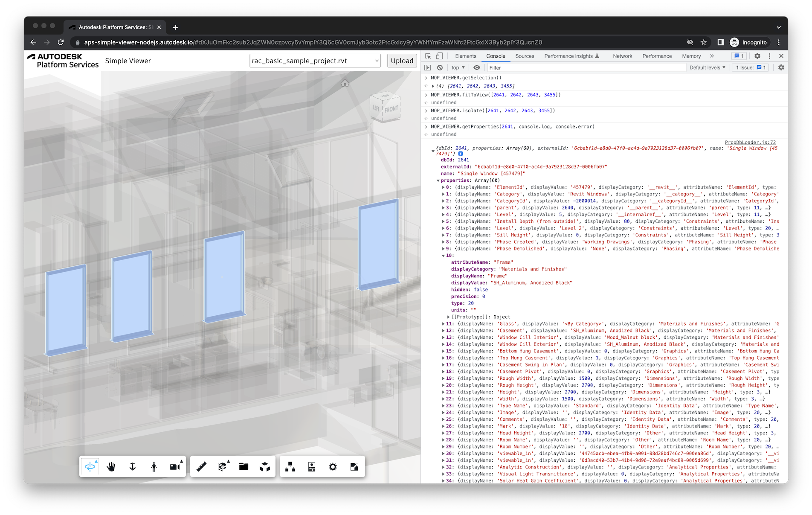Select the Orbit tool
Screen dimensions: 812x515
90,466
